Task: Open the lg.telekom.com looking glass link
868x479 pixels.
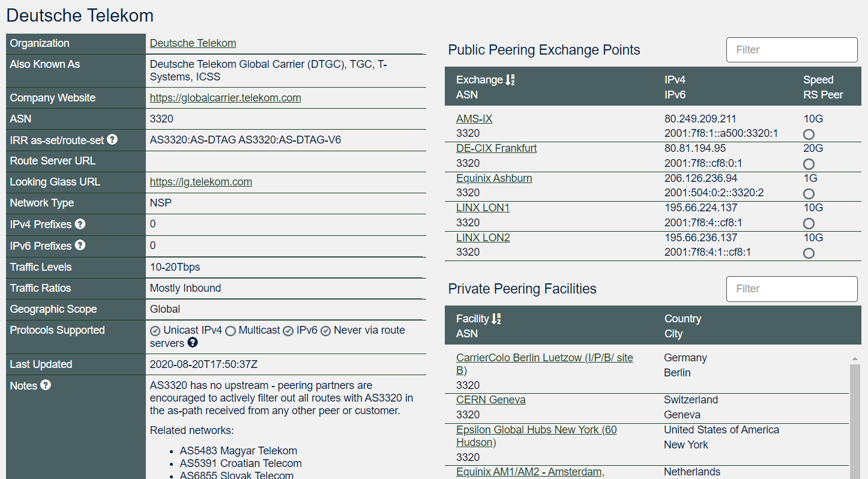Action: pos(200,182)
